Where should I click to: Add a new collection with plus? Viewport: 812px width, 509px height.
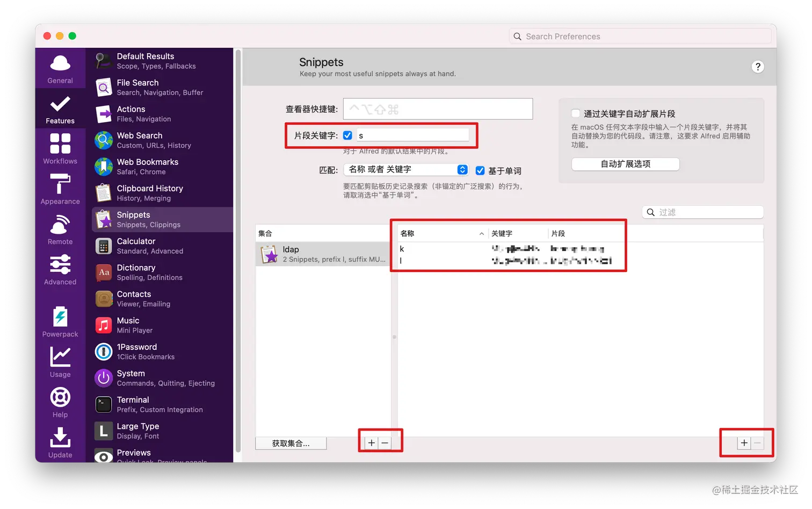coord(371,443)
